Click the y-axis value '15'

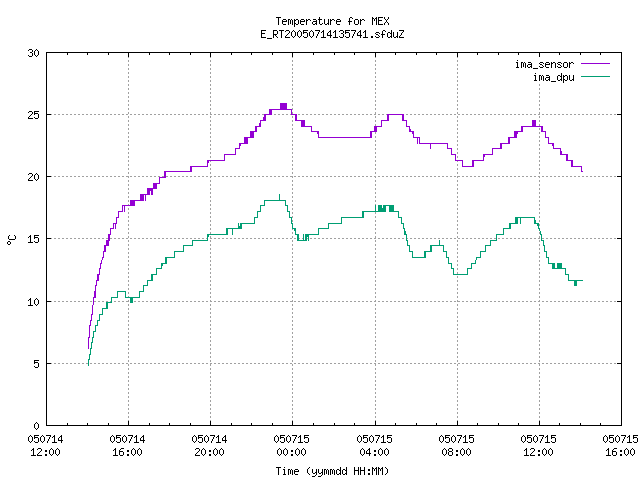pyautogui.click(x=33, y=239)
